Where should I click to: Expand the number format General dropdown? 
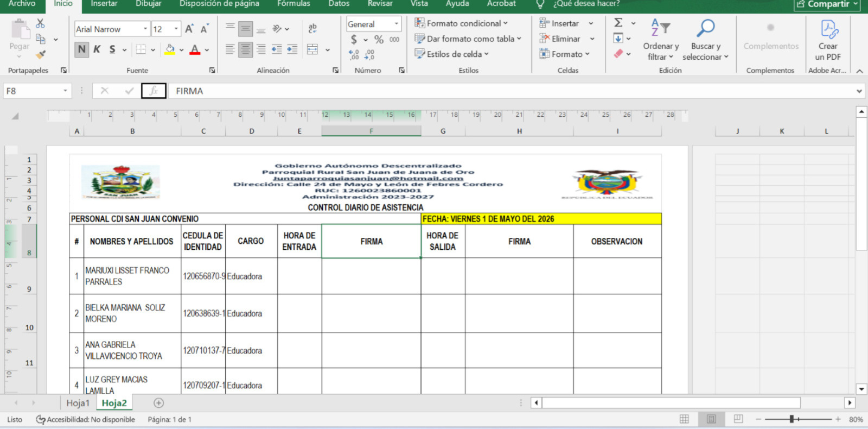pos(396,24)
